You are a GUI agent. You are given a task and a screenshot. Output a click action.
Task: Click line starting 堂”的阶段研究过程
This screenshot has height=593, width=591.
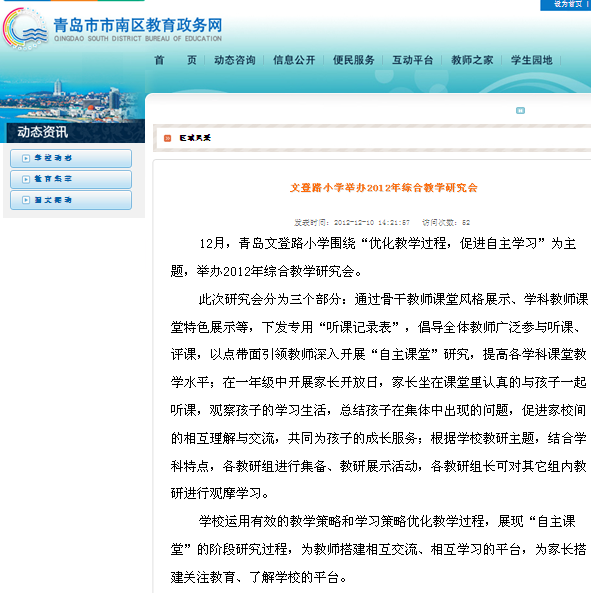pyautogui.click(x=378, y=549)
